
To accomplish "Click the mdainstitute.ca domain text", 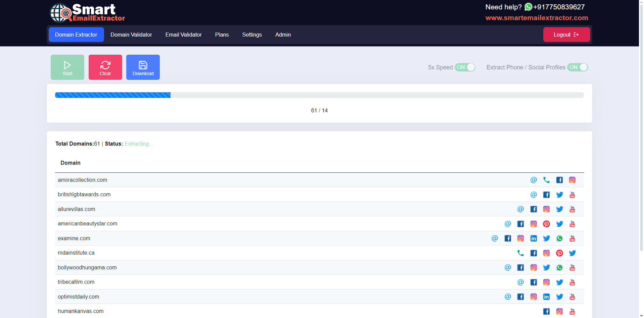I will coord(76,253).
